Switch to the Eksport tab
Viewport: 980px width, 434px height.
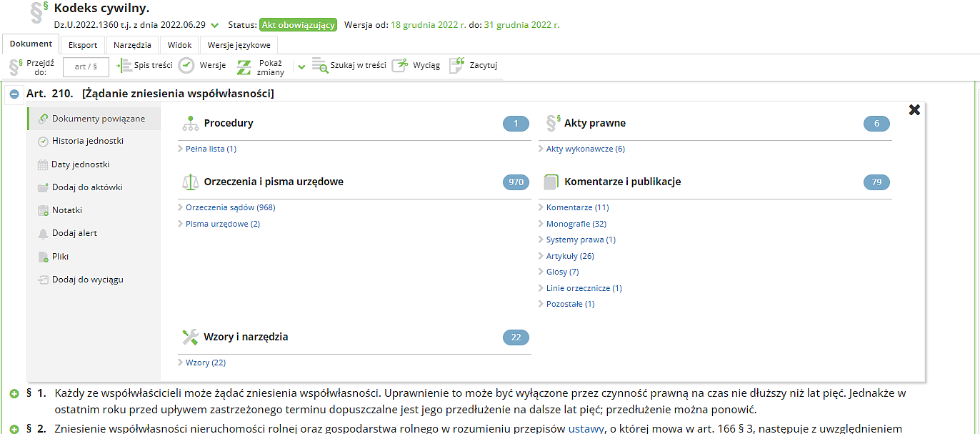83,45
